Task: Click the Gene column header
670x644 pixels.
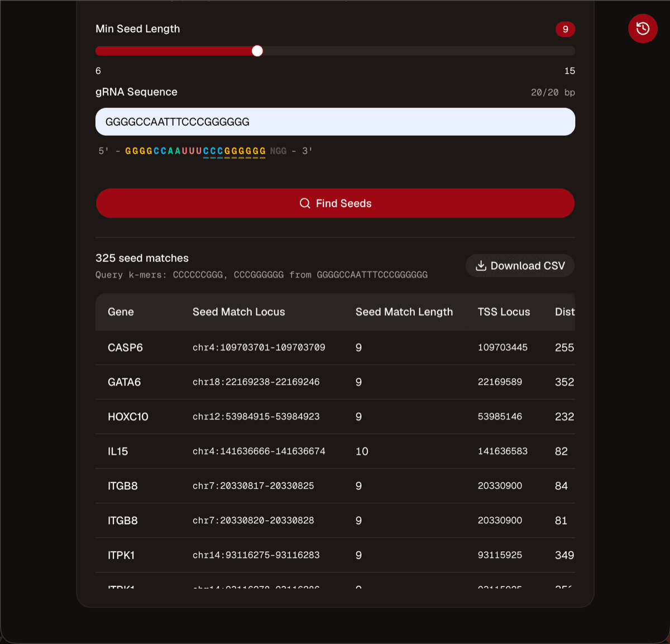Action: [x=121, y=312]
